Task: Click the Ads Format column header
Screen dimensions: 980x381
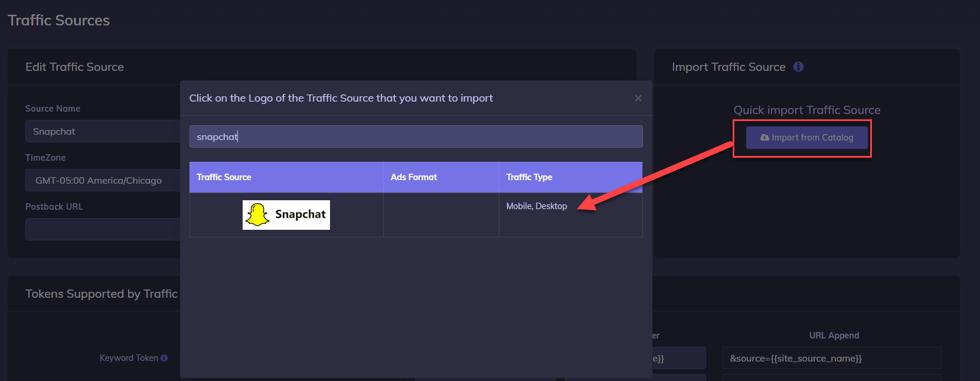Action: 441,177
